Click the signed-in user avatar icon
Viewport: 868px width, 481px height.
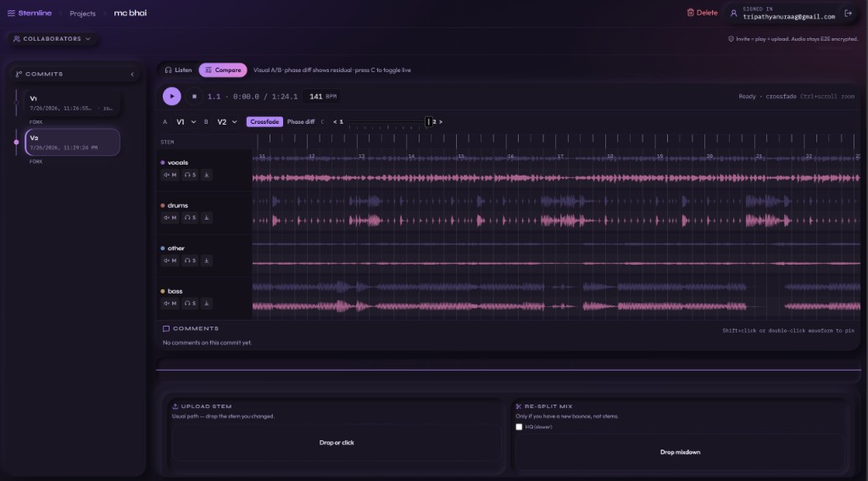pyautogui.click(x=733, y=14)
